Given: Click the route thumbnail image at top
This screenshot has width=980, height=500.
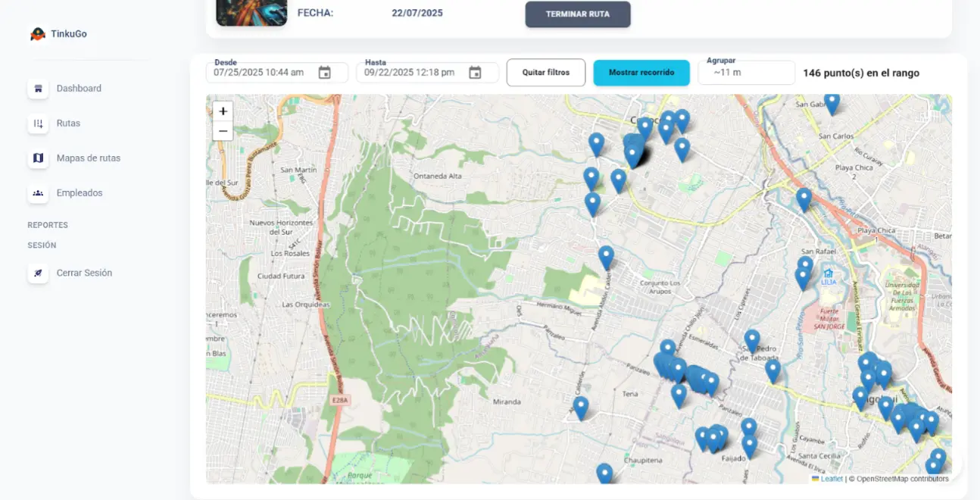Looking at the screenshot, I should click(x=251, y=12).
